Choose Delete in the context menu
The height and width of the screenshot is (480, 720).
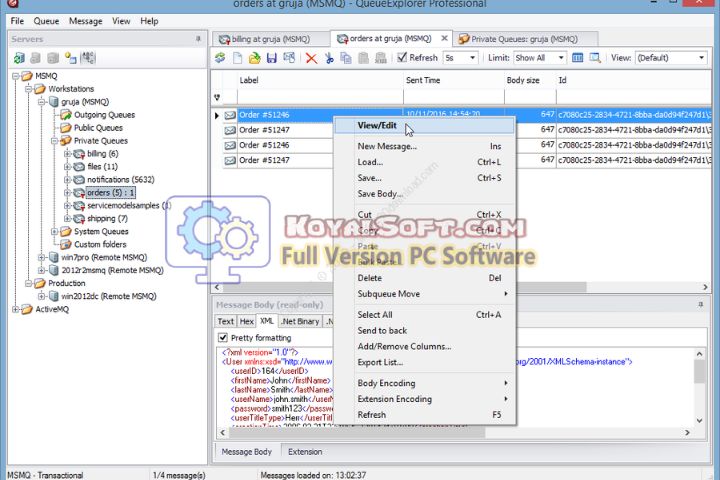[x=424, y=278]
